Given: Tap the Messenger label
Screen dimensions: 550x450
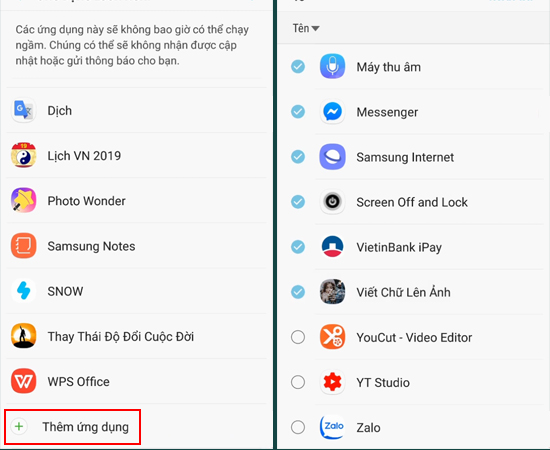Looking at the screenshot, I should pyautogui.click(x=387, y=112).
